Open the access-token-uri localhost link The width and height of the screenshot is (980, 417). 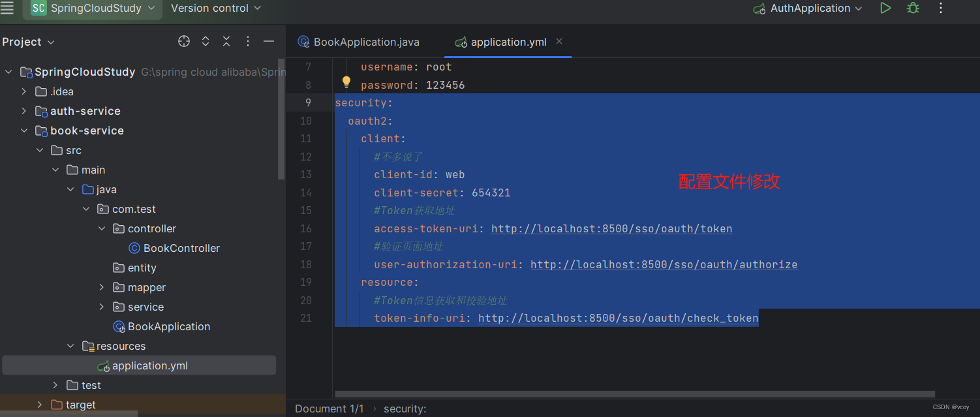(611, 228)
